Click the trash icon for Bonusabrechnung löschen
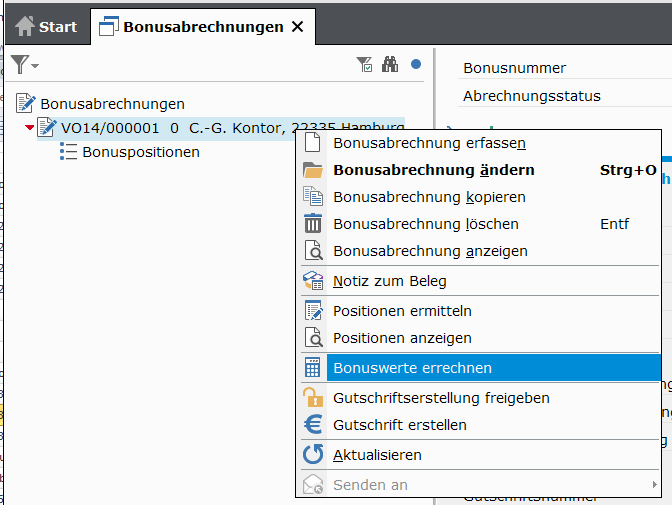The image size is (672, 505). (x=313, y=224)
